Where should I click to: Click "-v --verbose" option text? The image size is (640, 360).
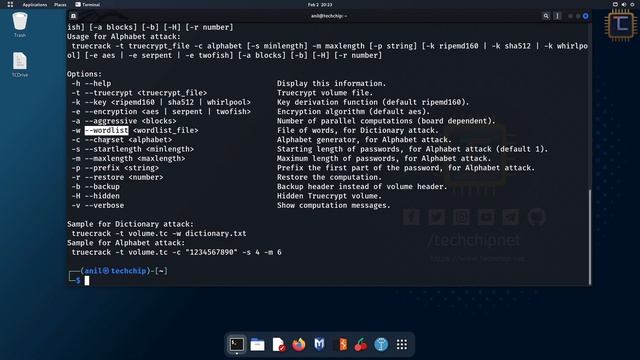point(98,205)
